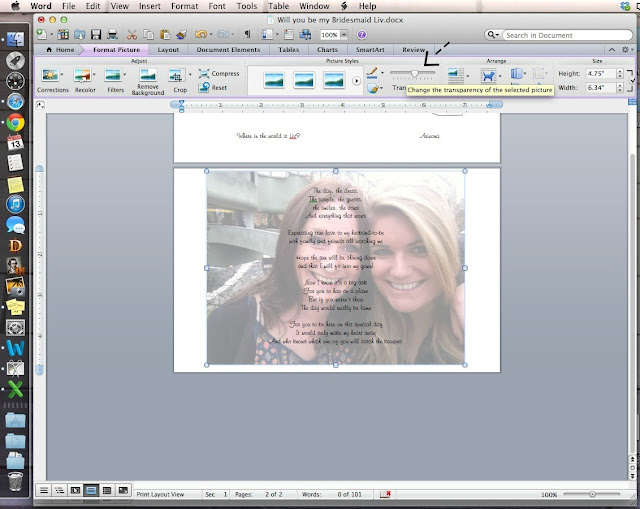Switch to Outline view in status bar
The image size is (640, 509).
[60, 490]
